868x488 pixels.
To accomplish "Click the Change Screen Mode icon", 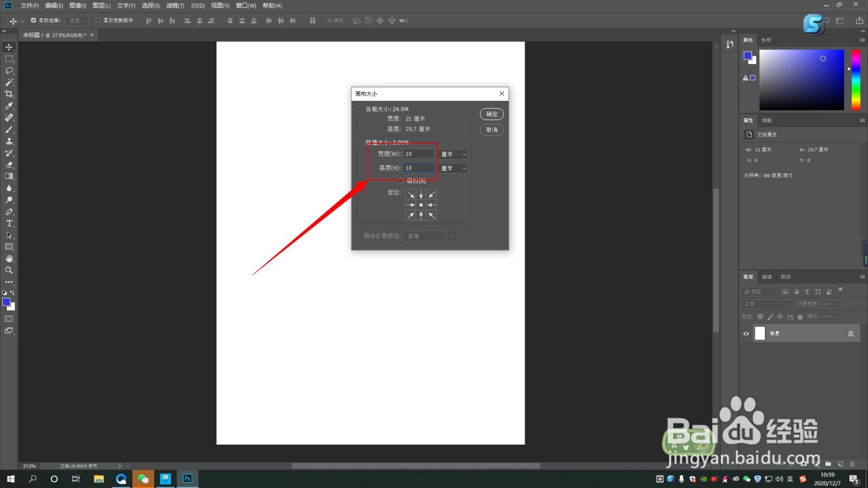I will [9, 331].
